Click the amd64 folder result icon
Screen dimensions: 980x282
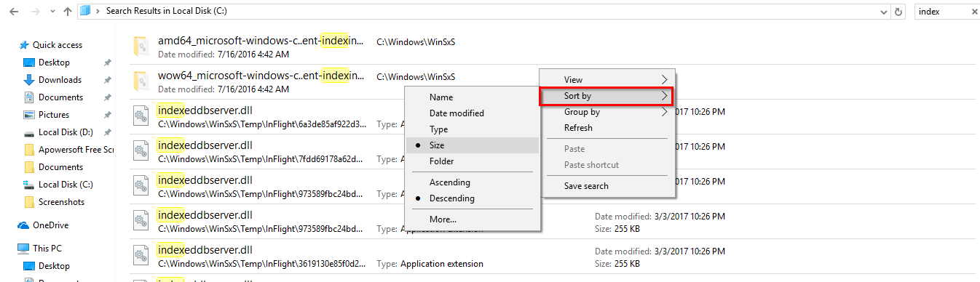(141, 47)
